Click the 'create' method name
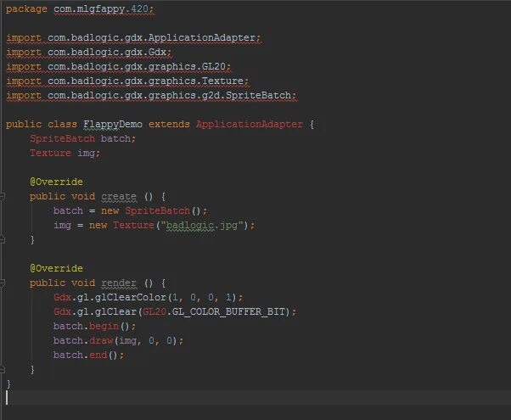Image resolution: width=511 pixels, height=420 pixels. coord(119,196)
